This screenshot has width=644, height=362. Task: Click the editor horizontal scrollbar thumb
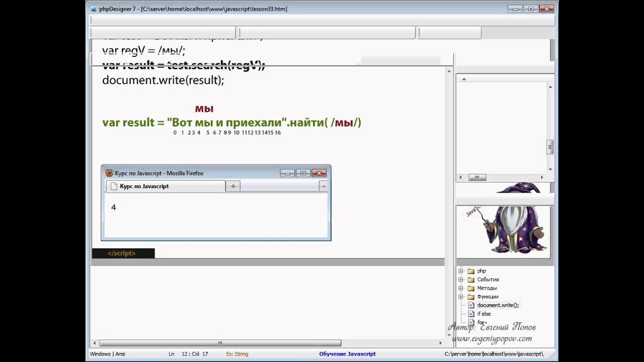(220, 343)
